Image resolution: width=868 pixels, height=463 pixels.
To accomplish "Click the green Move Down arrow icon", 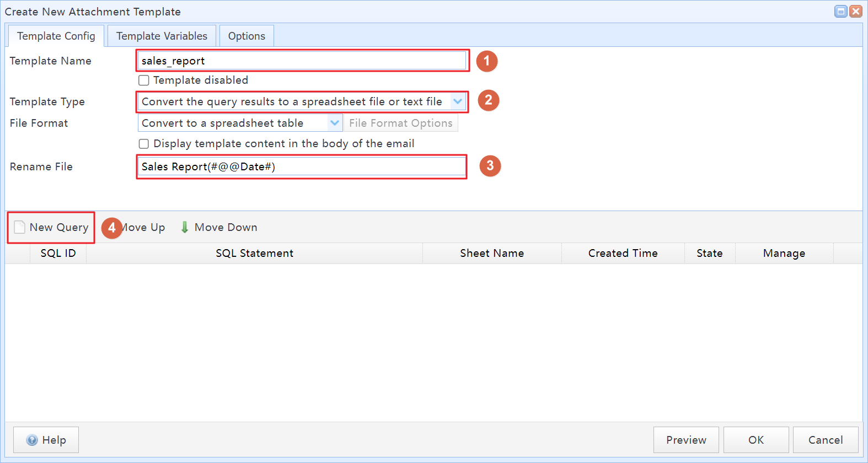I will [x=185, y=227].
